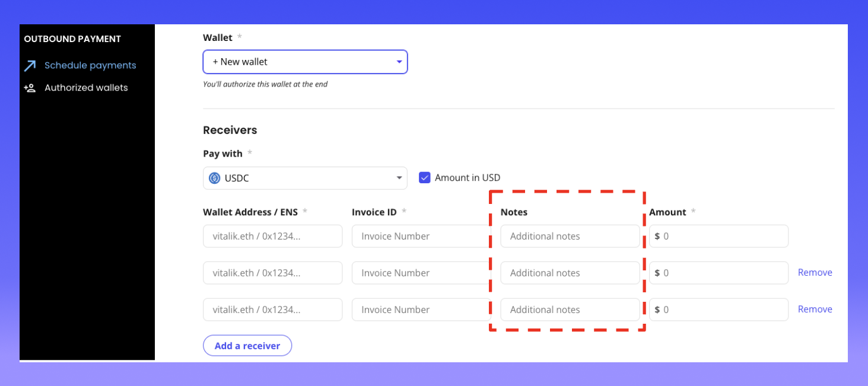Focus first row Additional notes field

click(570, 236)
